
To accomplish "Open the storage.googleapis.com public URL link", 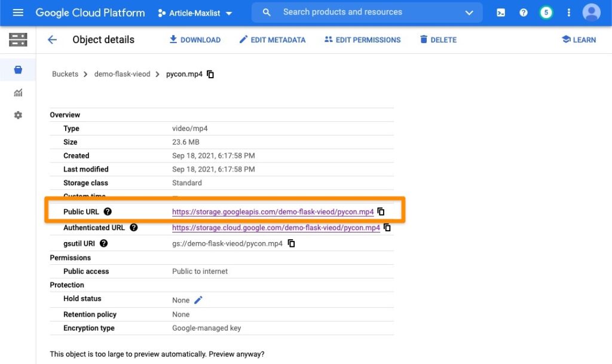I will tap(273, 212).
